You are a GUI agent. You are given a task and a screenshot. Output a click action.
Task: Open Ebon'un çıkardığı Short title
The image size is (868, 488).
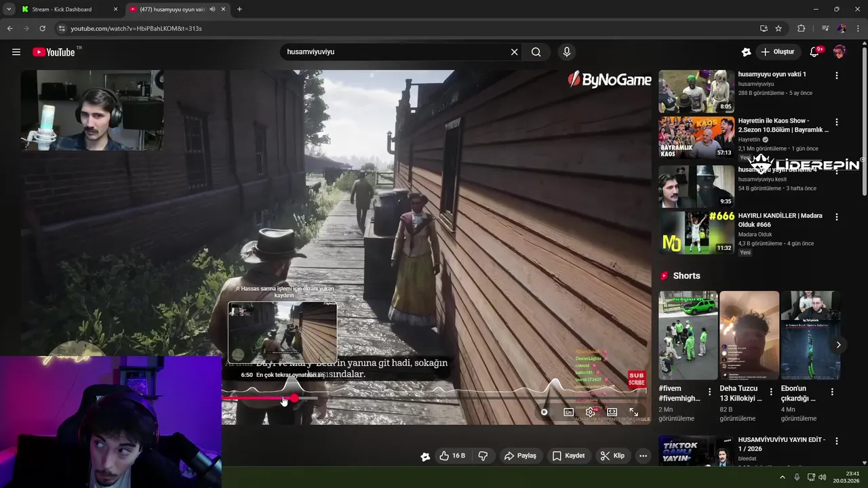[797, 394]
